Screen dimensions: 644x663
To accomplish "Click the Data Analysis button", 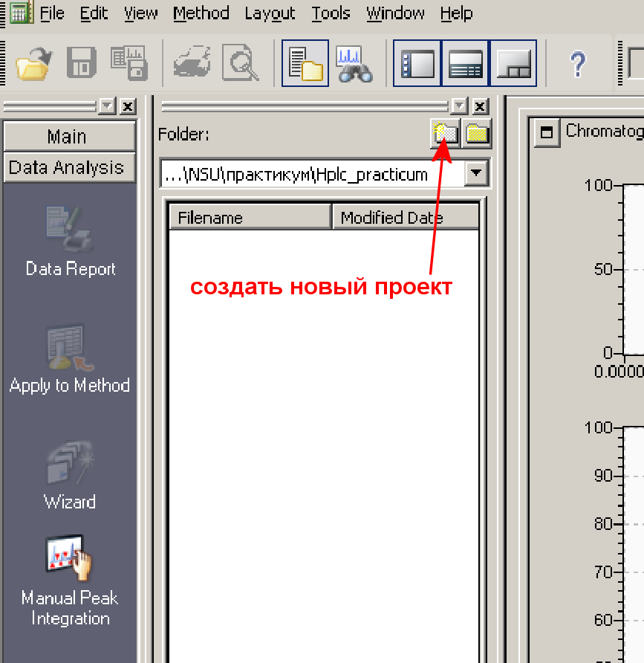I will 70,167.
